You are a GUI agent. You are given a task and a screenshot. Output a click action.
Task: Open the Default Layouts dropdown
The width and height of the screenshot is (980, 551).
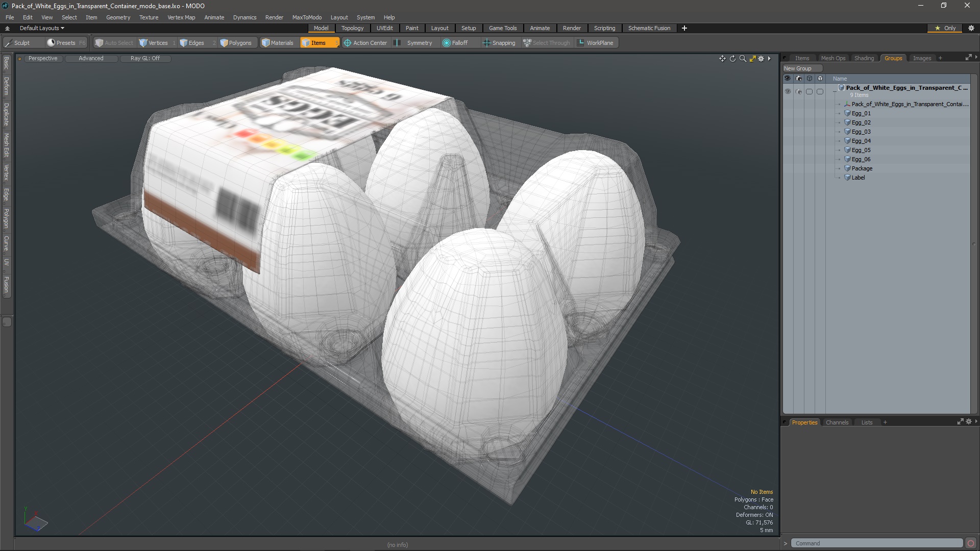(x=42, y=28)
